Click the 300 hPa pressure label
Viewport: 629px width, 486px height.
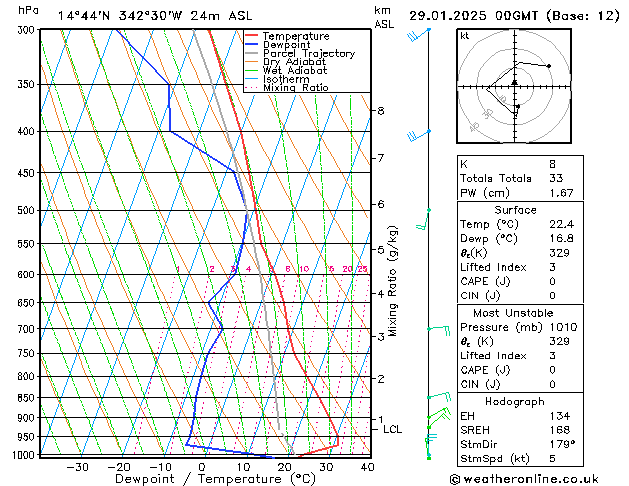pyautogui.click(x=27, y=30)
